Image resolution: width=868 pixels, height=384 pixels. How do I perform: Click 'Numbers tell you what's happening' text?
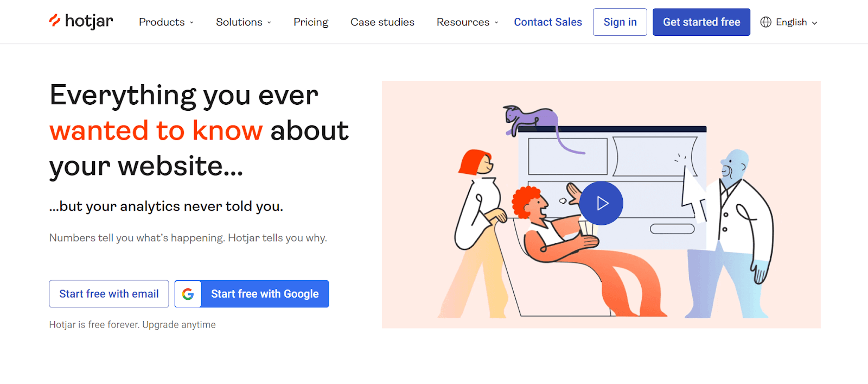pos(137,238)
